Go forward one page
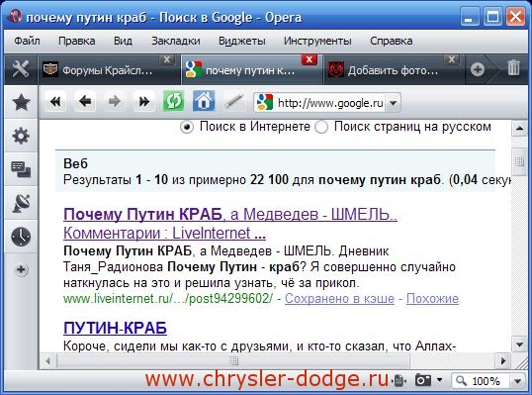Screen dimensions: 532x395 pyautogui.click(x=115, y=101)
